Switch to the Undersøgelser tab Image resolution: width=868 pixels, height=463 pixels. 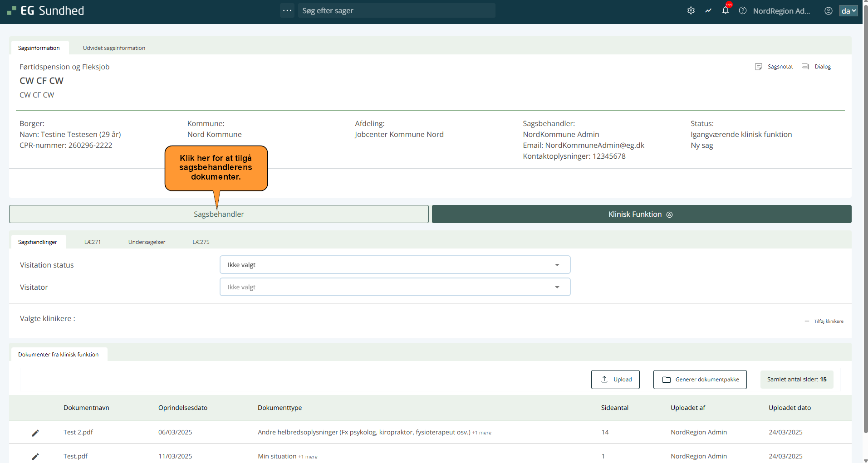pos(147,242)
